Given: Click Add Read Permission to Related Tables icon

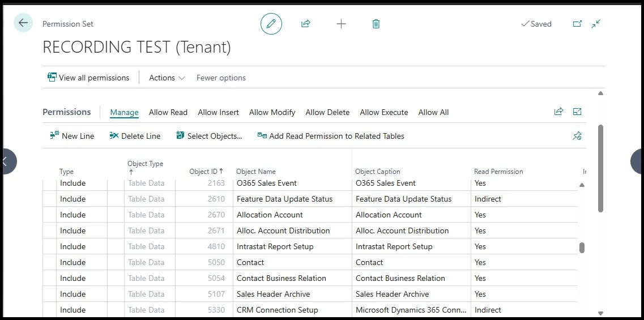Looking at the screenshot, I should pos(262,135).
